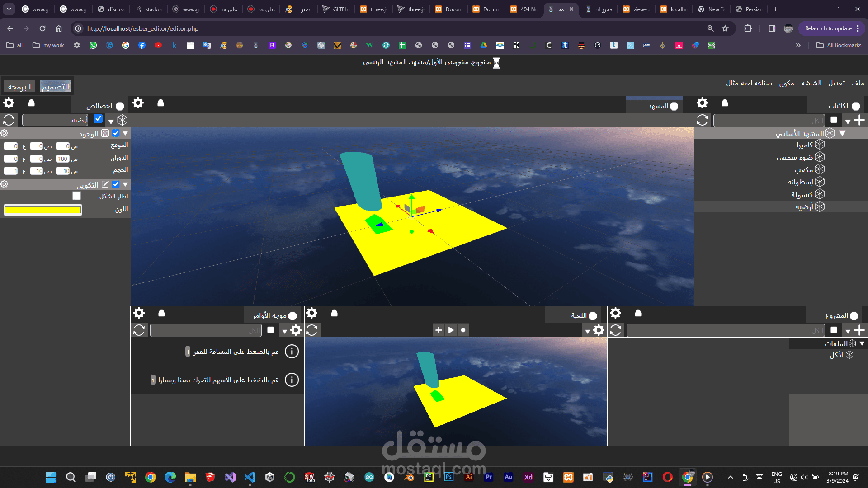Image resolution: width=868 pixels, height=488 pixels.
Task: Click the record dot in game panel
Action: 463,330
